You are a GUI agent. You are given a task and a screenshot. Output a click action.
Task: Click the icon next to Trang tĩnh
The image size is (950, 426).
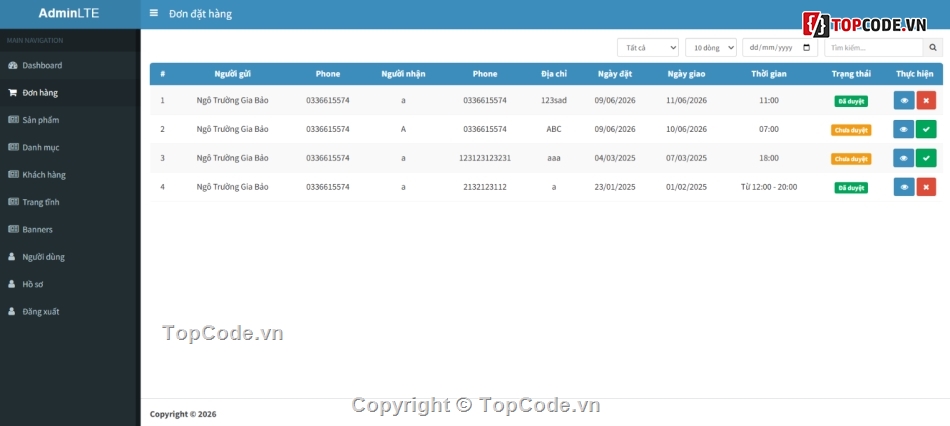pos(13,202)
